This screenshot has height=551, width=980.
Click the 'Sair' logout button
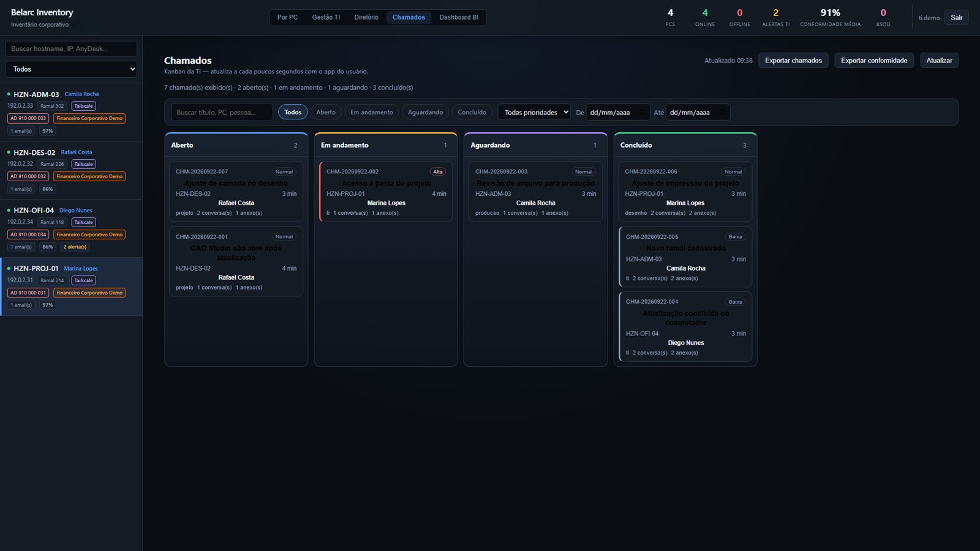click(x=956, y=18)
